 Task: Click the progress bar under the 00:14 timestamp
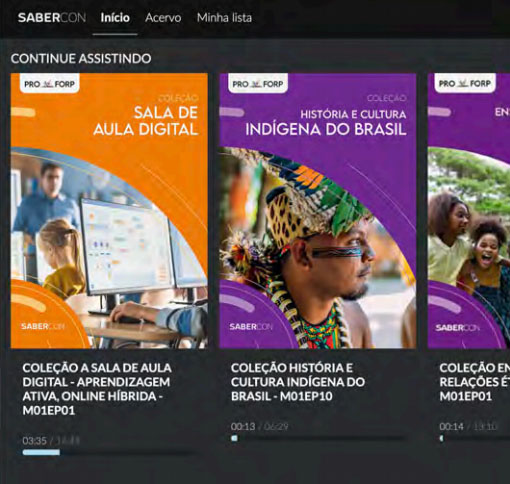(x=475, y=438)
